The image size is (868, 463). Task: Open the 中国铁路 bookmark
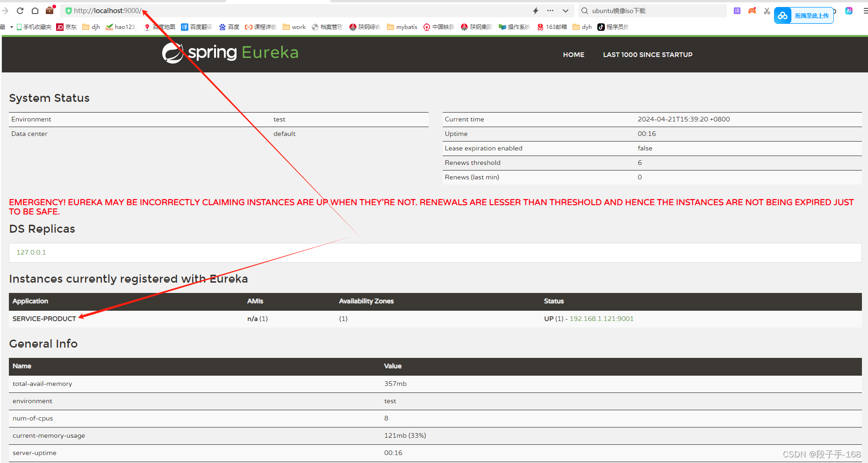pyautogui.click(x=439, y=27)
